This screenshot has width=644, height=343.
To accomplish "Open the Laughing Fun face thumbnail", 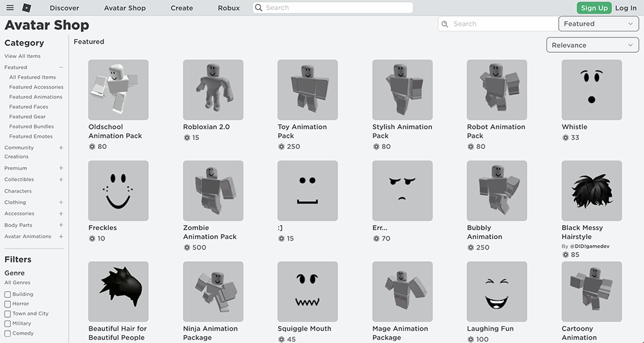I will coord(497,291).
